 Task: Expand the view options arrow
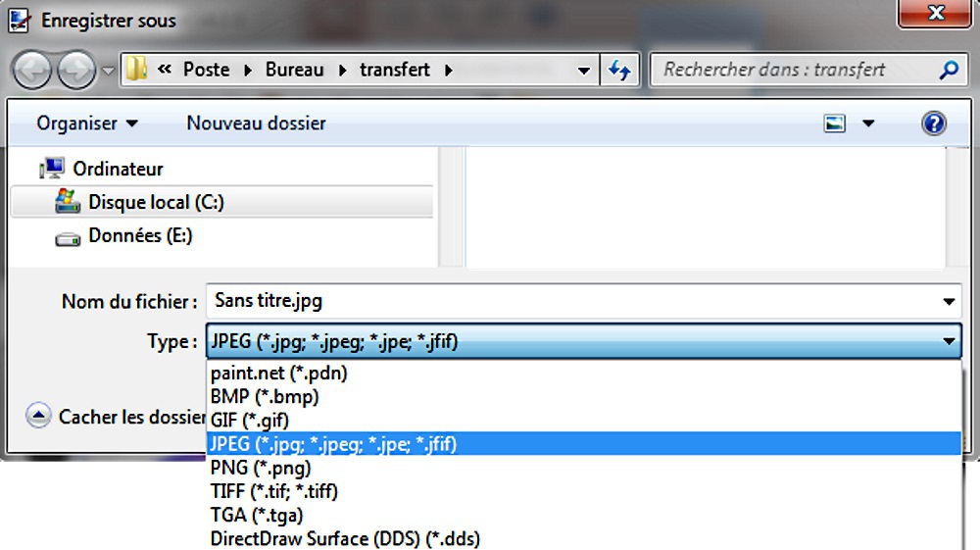click(x=868, y=124)
